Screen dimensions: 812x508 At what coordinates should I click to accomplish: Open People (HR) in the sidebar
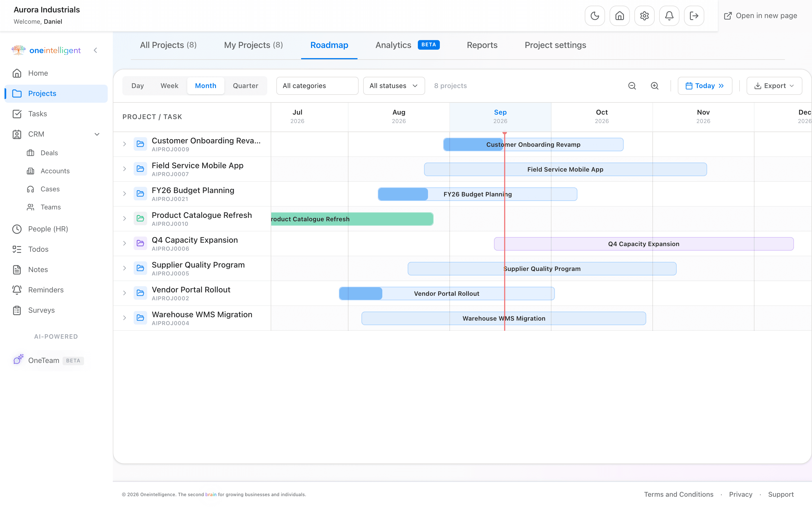56,229
